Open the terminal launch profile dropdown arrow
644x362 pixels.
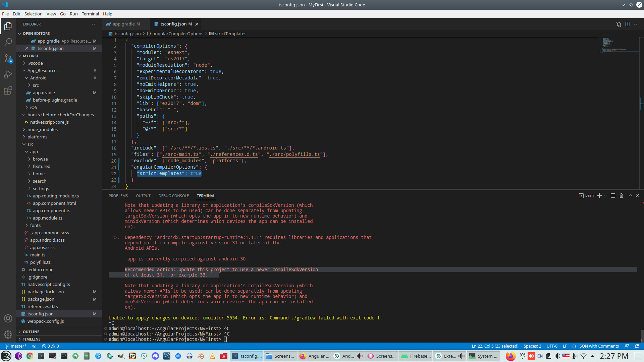605,196
